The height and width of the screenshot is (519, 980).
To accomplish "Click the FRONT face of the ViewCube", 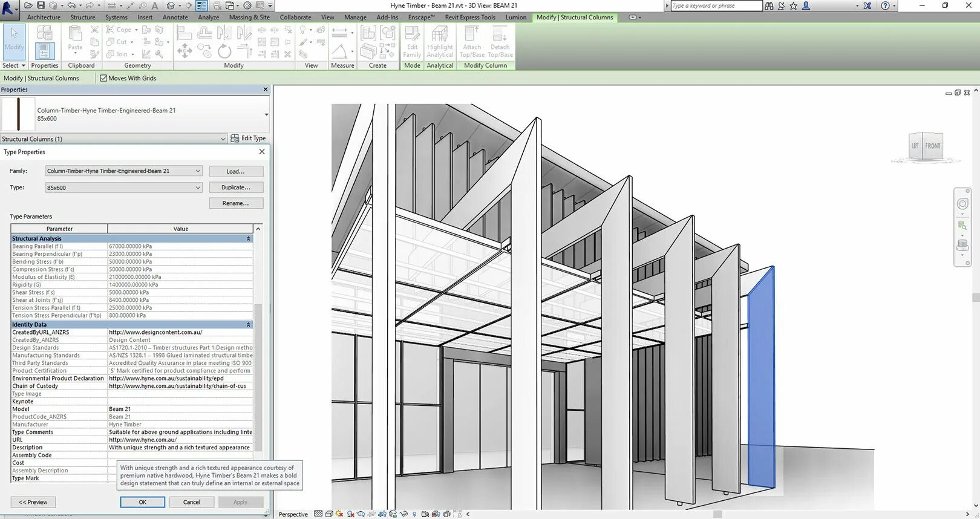I will pos(932,146).
